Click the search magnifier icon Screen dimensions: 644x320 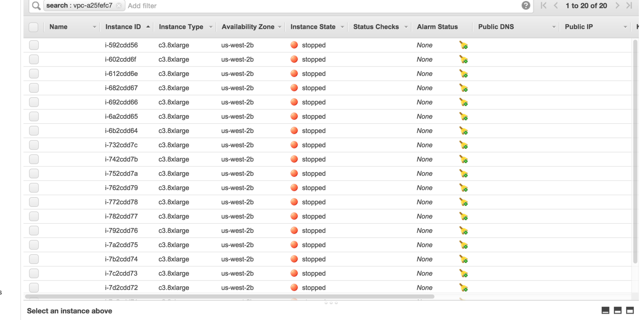[36, 5]
